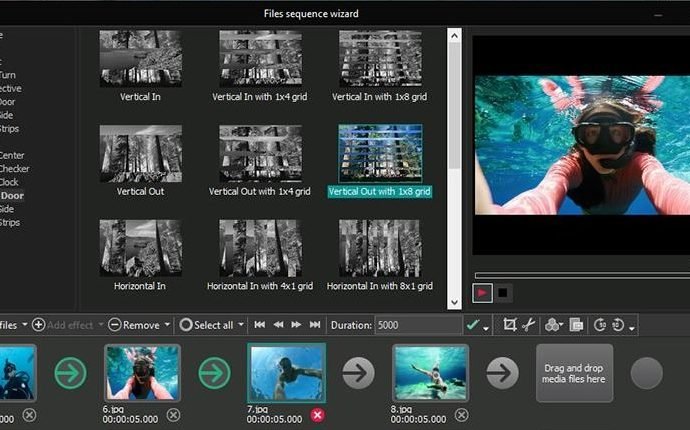Image resolution: width=690 pixels, height=430 pixels.
Task: Click the Remove button
Action: tap(134, 325)
